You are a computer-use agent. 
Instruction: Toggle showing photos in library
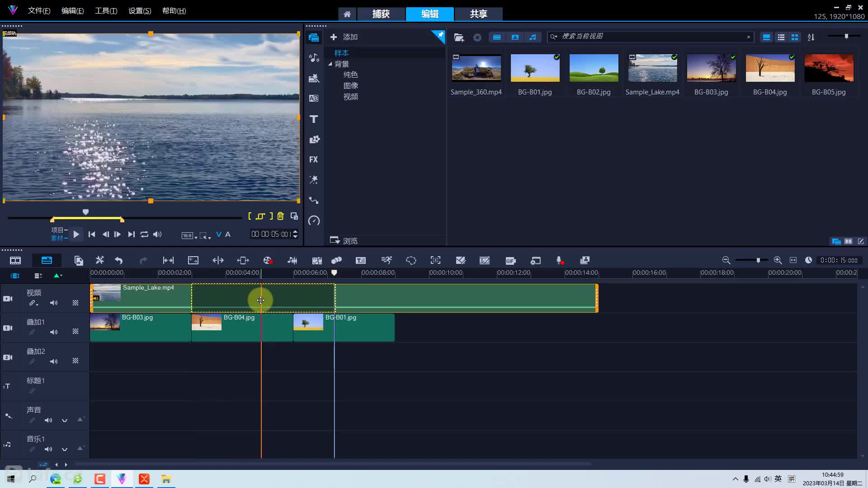pos(515,38)
